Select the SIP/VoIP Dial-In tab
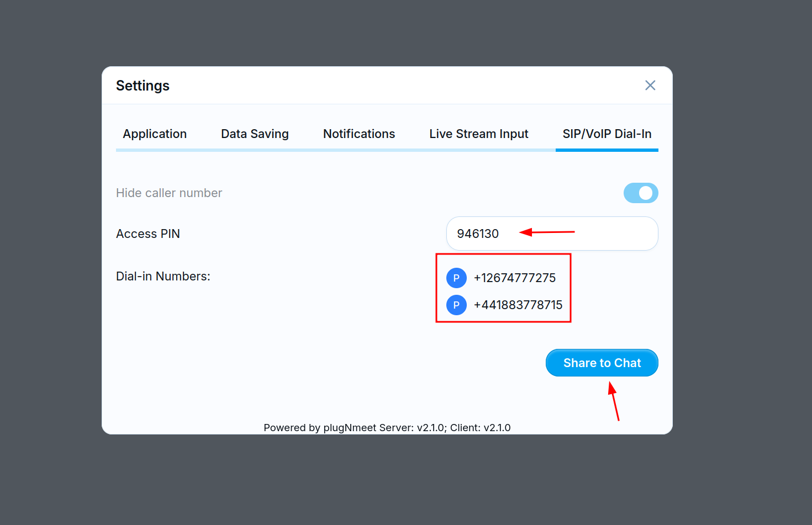 coord(607,134)
